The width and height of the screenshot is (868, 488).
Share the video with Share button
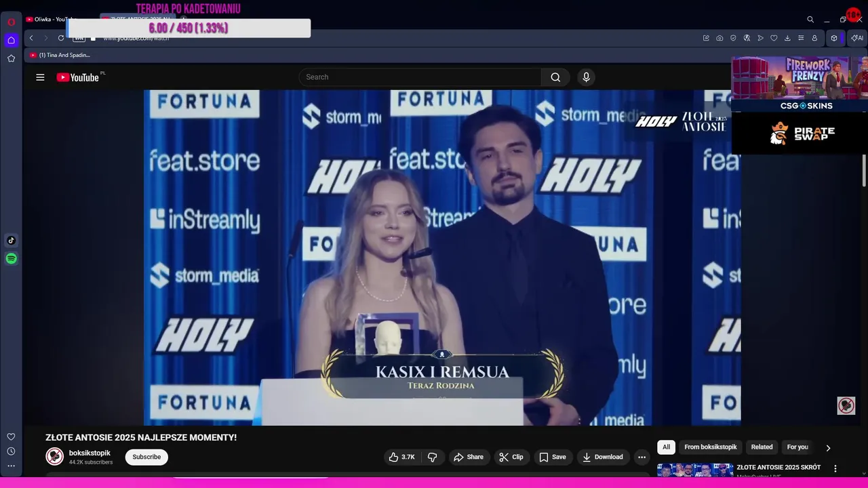[x=469, y=457]
